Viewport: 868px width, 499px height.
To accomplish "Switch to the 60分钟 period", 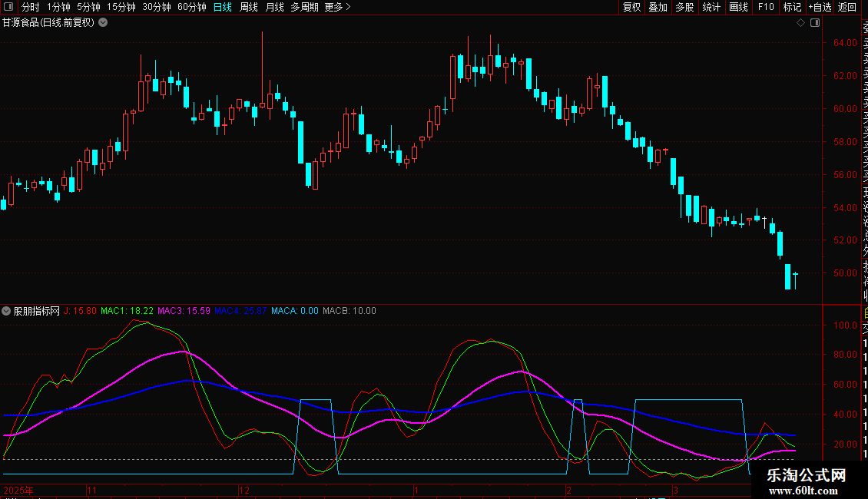I will [x=191, y=7].
